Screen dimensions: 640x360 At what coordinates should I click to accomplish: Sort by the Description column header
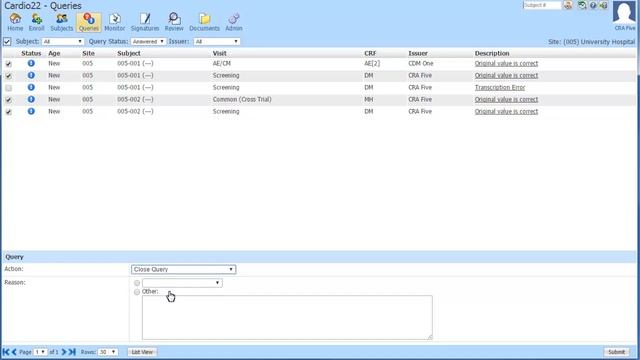point(492,53)
